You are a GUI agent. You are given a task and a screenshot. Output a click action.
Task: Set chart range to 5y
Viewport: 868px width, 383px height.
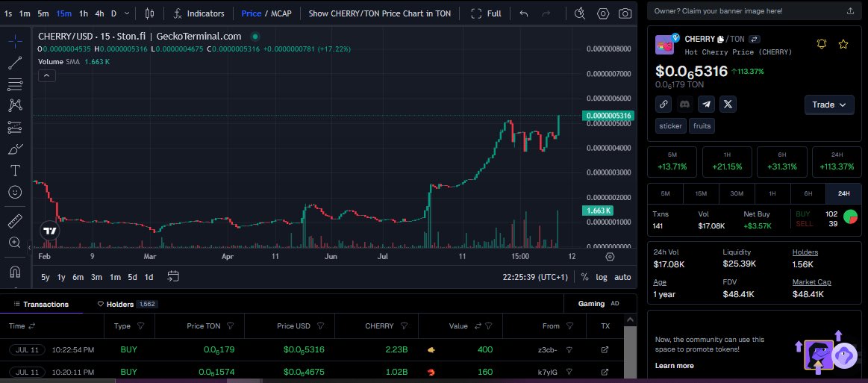46,277
